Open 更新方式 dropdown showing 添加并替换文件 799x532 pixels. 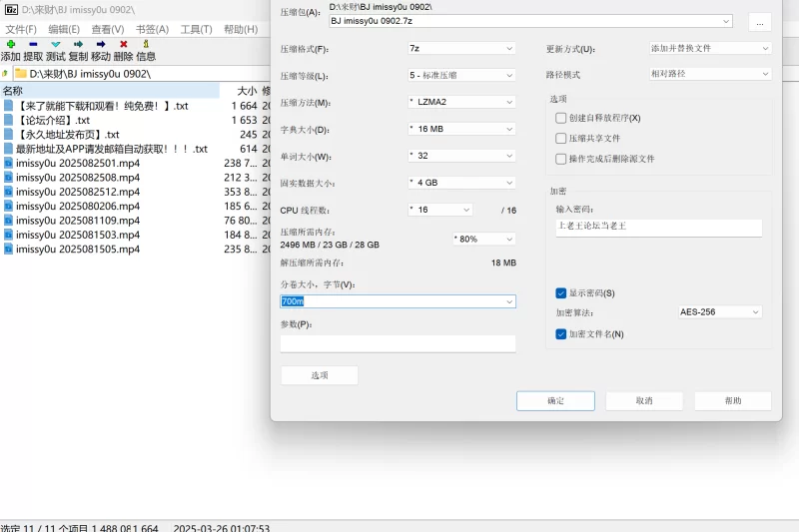710,48
